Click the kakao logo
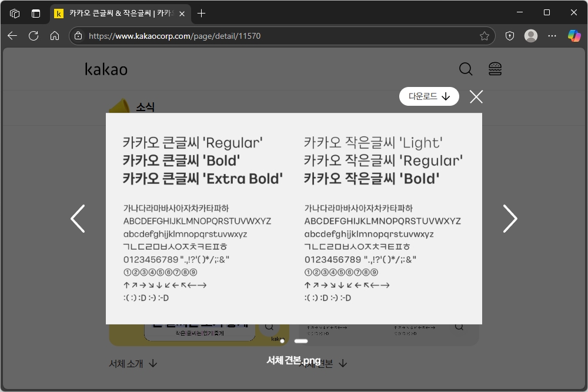The image size is (588, 392). point(106,69)
